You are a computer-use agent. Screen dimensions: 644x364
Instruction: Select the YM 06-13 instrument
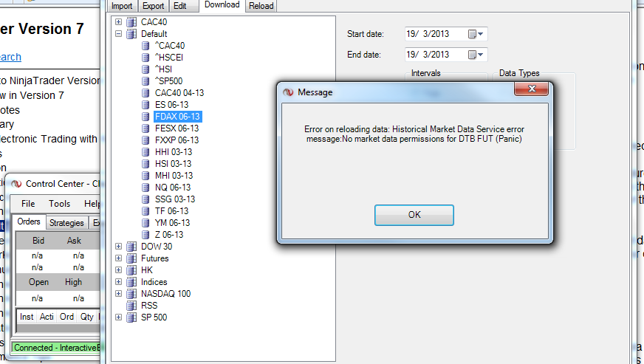click(x=173, y=223)
